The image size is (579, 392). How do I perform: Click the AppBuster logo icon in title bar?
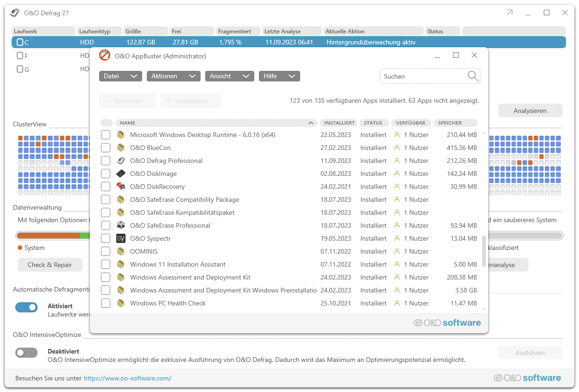point(105,56)
